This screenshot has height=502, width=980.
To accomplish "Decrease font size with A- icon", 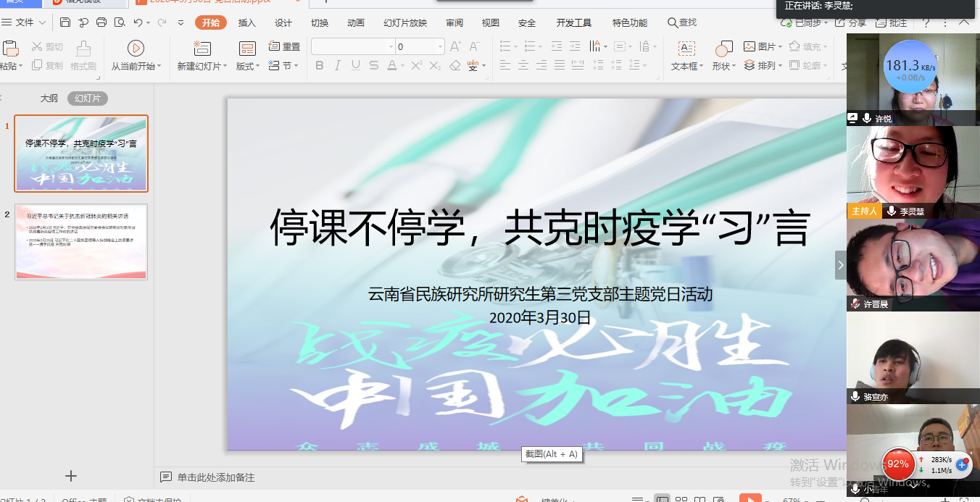I will click(x=475, y=46).
